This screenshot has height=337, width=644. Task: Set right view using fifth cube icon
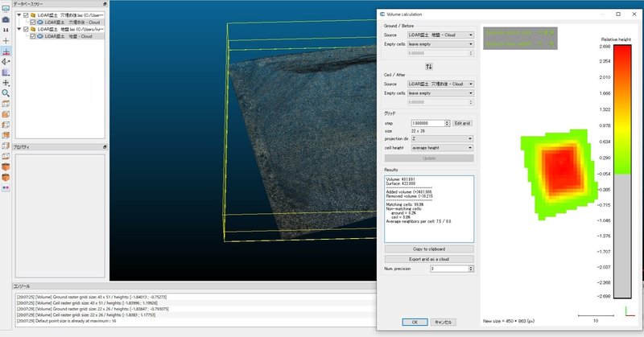6,146
